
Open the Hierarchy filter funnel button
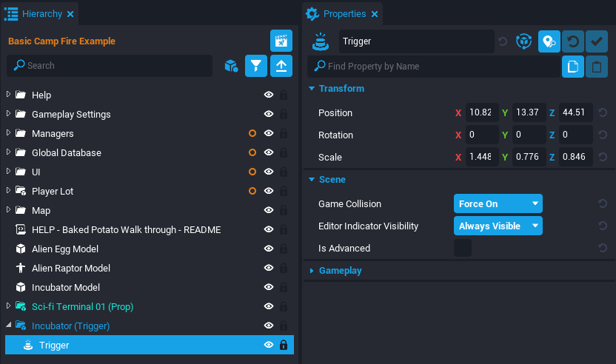click(x=256, y=66)
